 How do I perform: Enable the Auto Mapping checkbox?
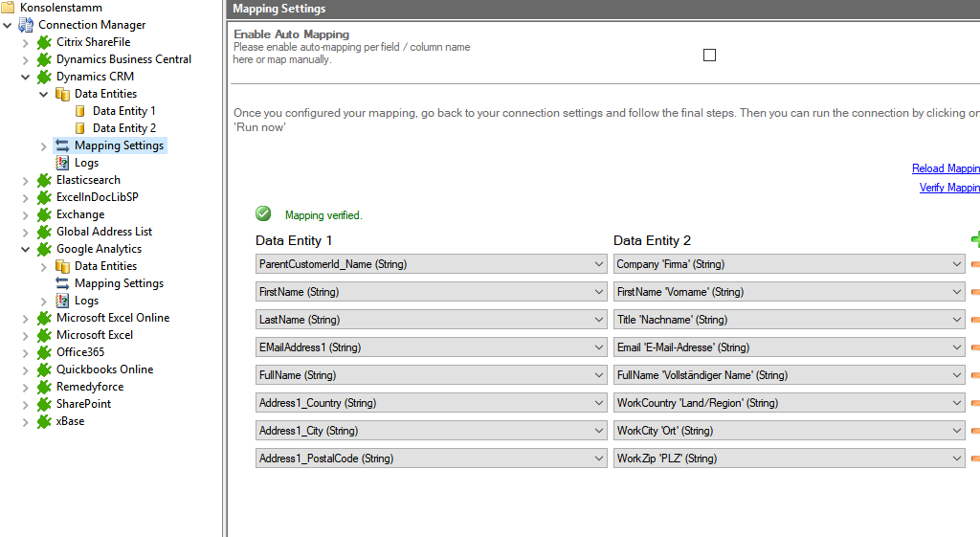[x=709, y=56]
